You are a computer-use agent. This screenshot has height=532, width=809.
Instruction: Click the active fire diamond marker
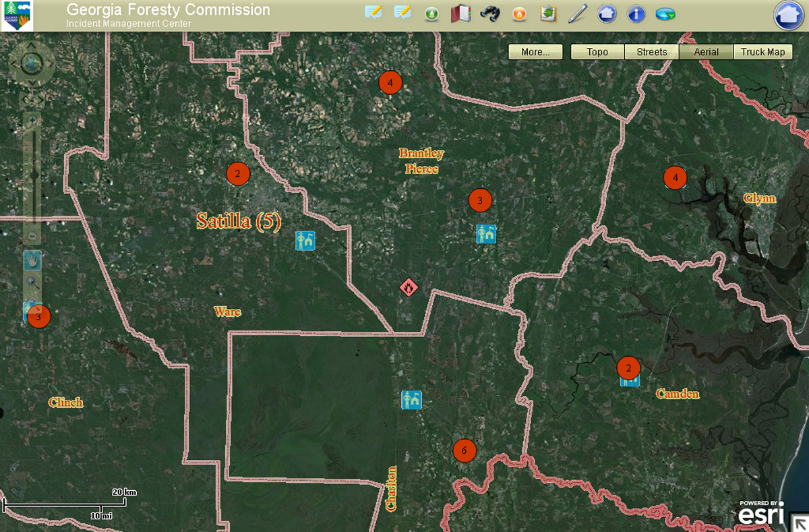coord(408,287)
